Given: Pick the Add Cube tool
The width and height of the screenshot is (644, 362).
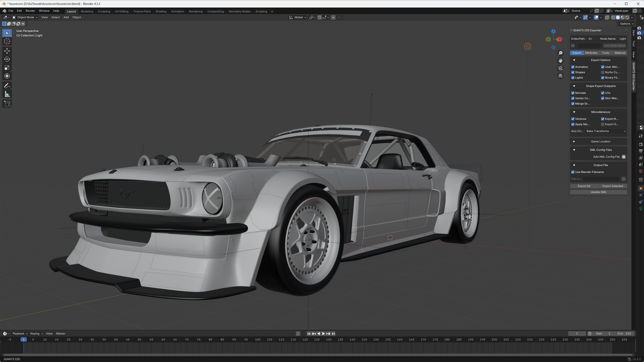Looking at the screenshot, I should (x=7, y=104).
